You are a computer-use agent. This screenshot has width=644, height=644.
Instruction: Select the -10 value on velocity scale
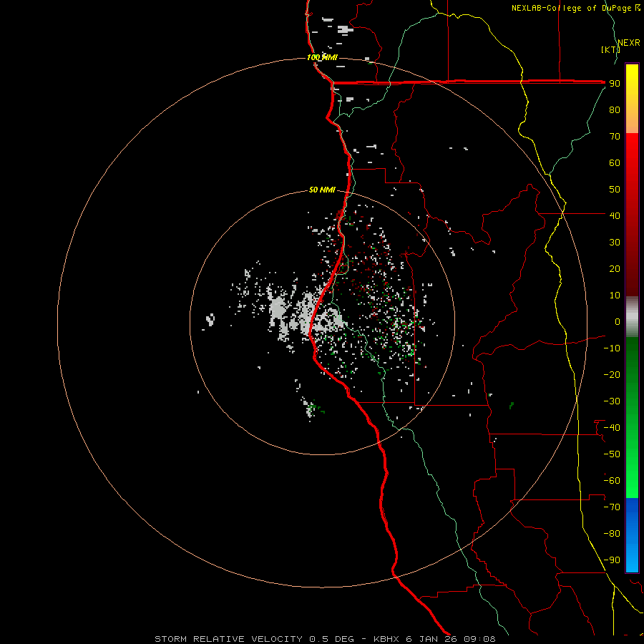612,348
